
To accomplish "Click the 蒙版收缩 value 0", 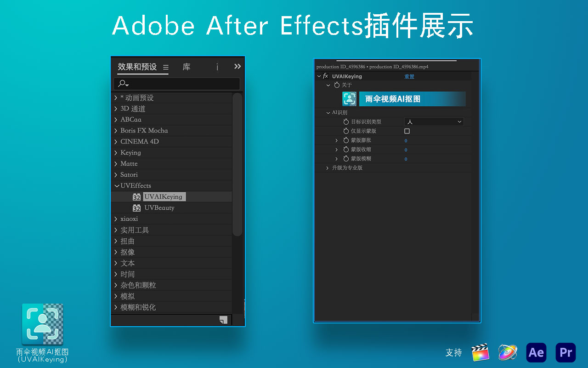I will point(406,149).
